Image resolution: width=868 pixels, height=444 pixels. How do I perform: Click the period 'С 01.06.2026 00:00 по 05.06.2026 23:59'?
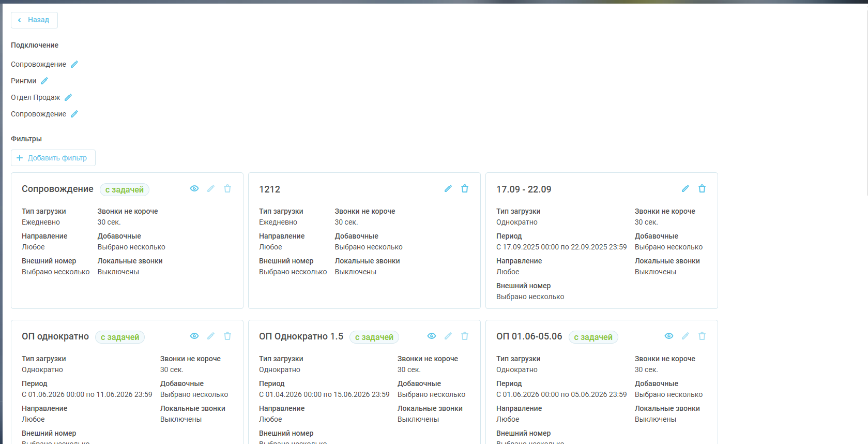click(x=561, y=394)
